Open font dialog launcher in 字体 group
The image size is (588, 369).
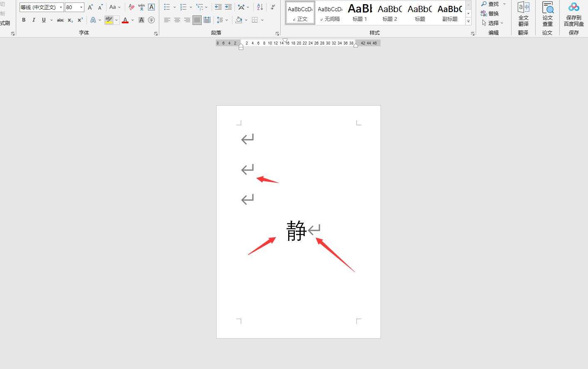[156, 34]
